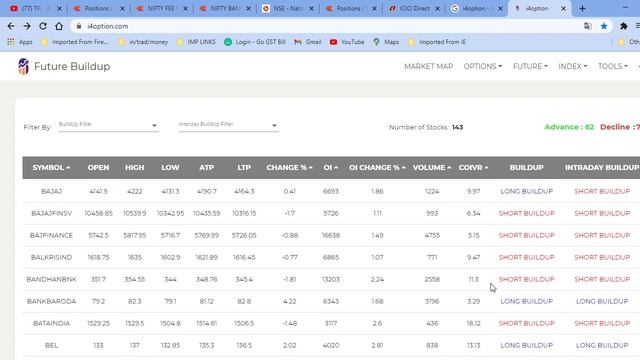The width and height of the screenshot is (640, 360).
Task: Click the BATAINDIA symbol cell
Action: click(51, 324)
